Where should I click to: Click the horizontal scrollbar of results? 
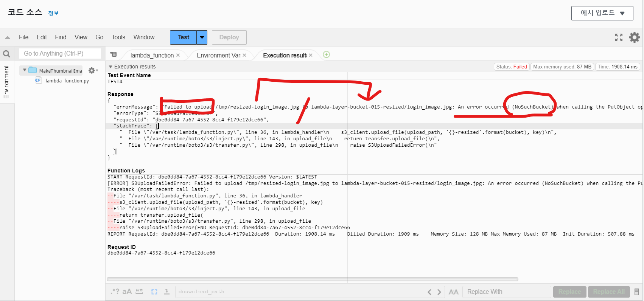312,279
